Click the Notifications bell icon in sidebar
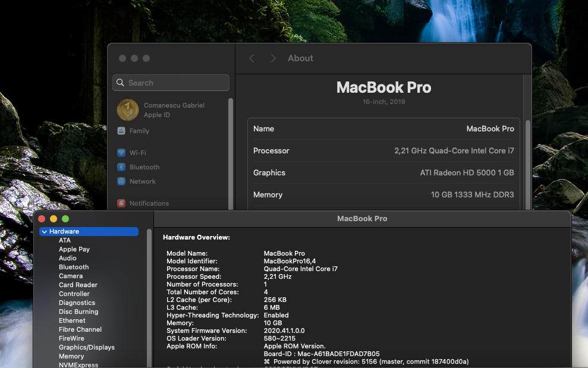This screenshot has width=588, height=368. click(x=121, y=203)
